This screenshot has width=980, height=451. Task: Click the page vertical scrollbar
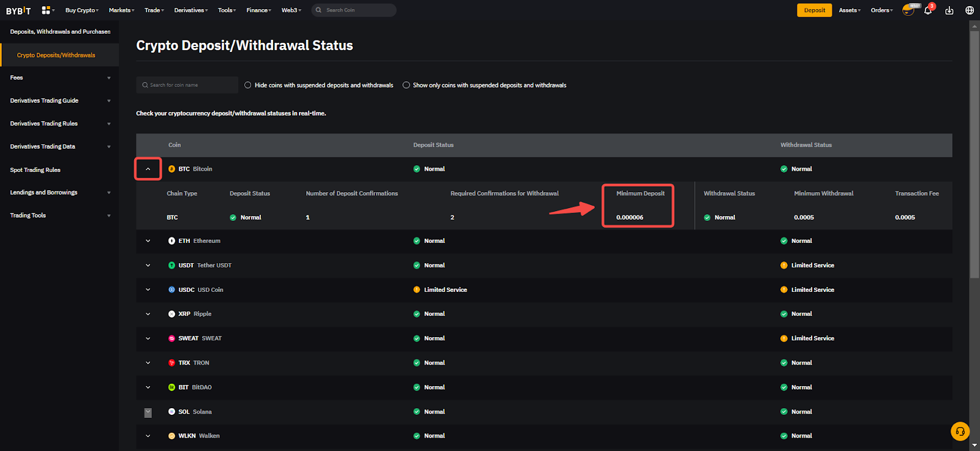click(x=974, y=153)
